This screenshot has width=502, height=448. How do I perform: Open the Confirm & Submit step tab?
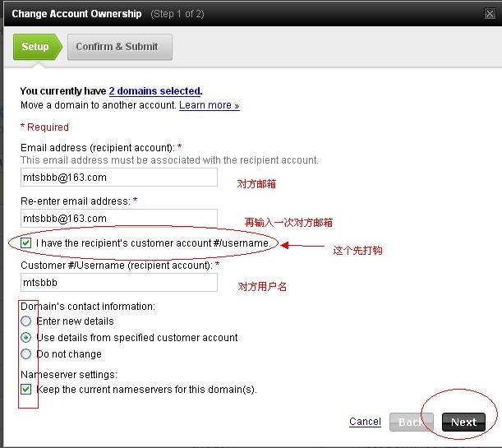(x=120, y=47)
